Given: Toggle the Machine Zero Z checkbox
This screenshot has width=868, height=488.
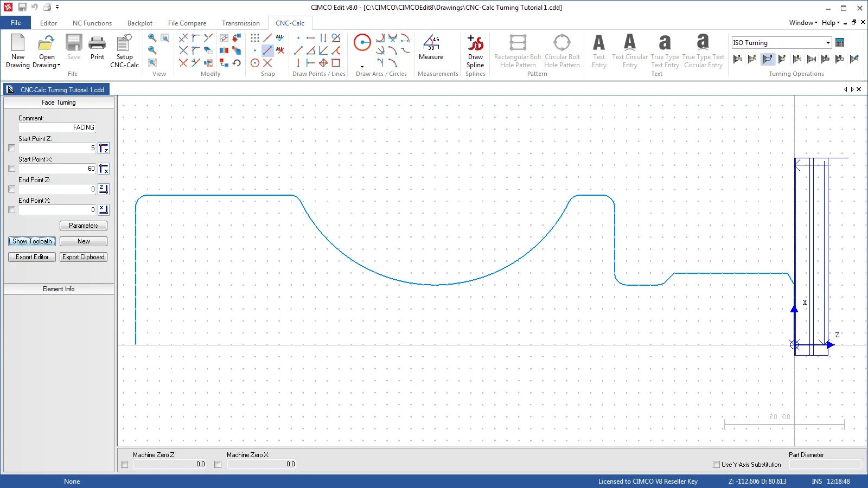Looking at the screenshot, I should point(125,465).
